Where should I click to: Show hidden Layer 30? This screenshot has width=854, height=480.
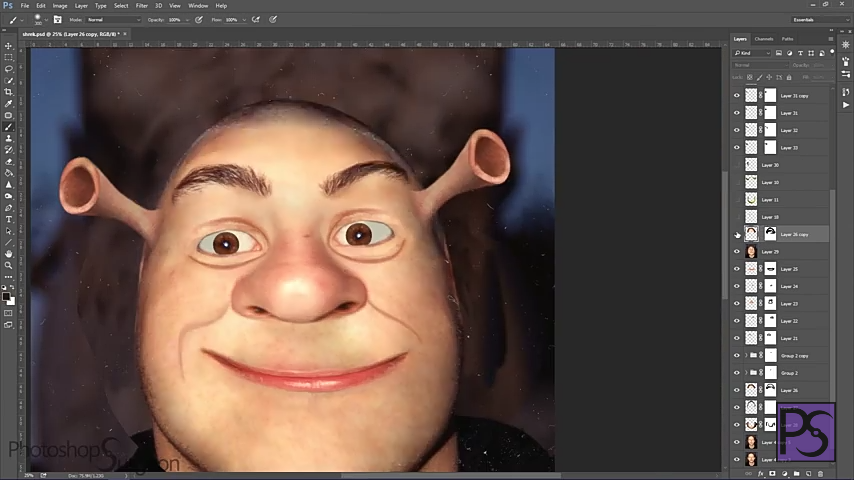(x=737, y=165)
